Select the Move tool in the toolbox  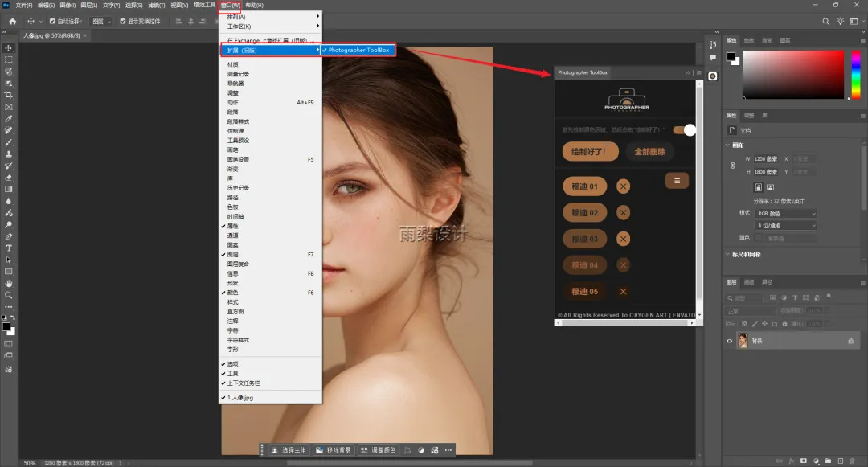(x=9, y=48)
